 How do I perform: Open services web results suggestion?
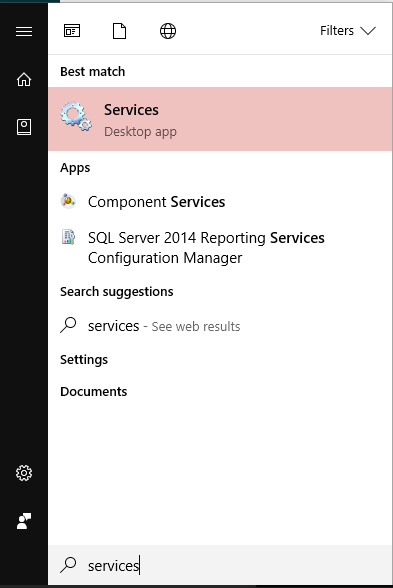pos(220,326)
